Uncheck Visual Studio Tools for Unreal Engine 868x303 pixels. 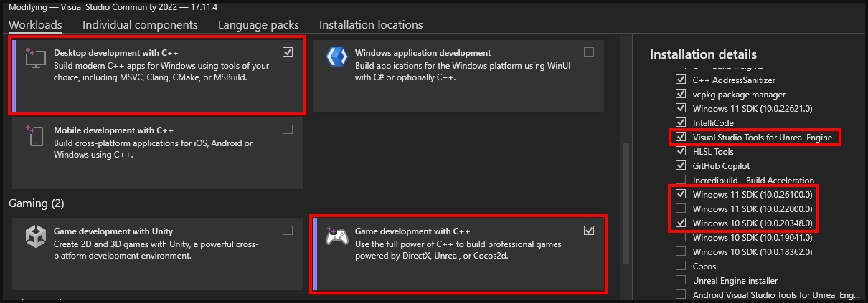[x=681, y=137]
